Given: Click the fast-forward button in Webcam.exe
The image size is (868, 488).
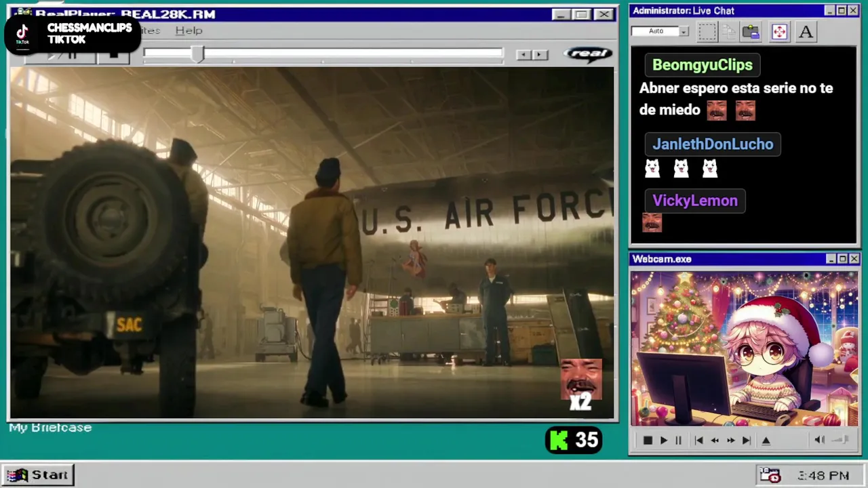Looking at the screenshot, I should tap(730, 441).
